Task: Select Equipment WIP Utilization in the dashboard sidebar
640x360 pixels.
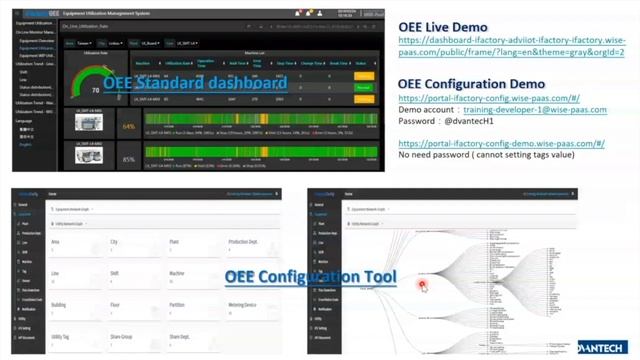Action: coord(37,56)
